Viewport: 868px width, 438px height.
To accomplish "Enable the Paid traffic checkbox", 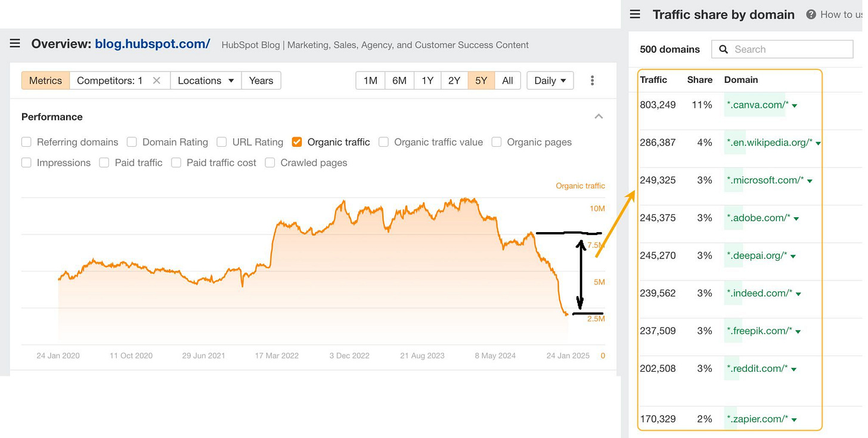I will (x=104, y=162).
